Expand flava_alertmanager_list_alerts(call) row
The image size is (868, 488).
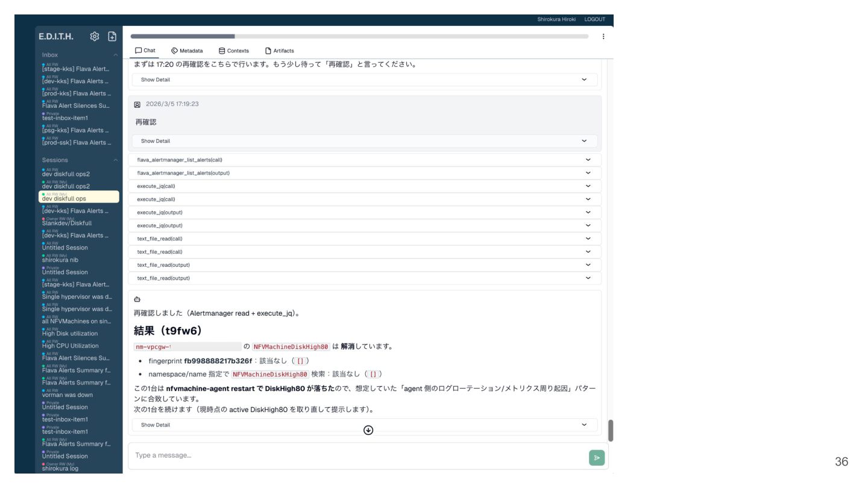pyautogui.click(x=365, y=160)
